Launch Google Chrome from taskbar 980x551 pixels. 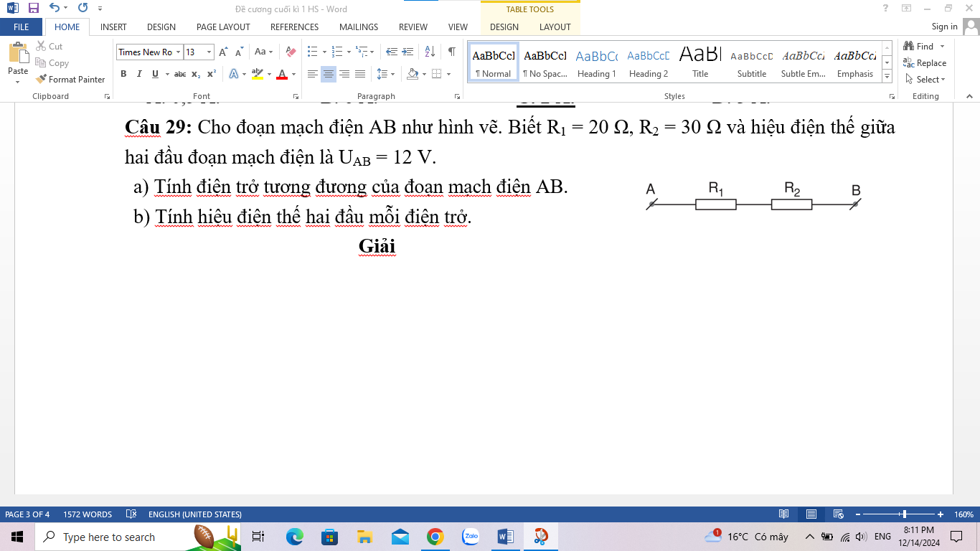click(435, 537)
